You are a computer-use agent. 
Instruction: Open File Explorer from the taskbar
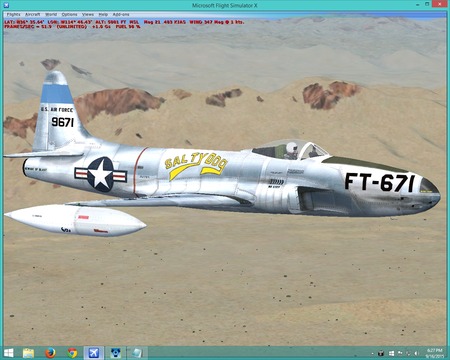pyautogui.click(x=28, y=353)
